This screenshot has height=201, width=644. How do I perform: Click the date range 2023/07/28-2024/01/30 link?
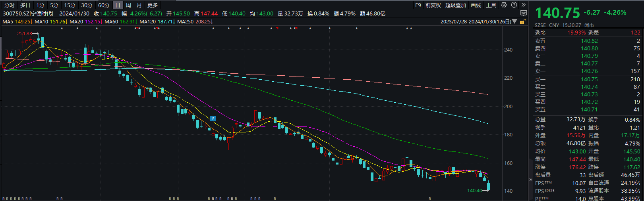pyautogui.click(x=476, y=21)
